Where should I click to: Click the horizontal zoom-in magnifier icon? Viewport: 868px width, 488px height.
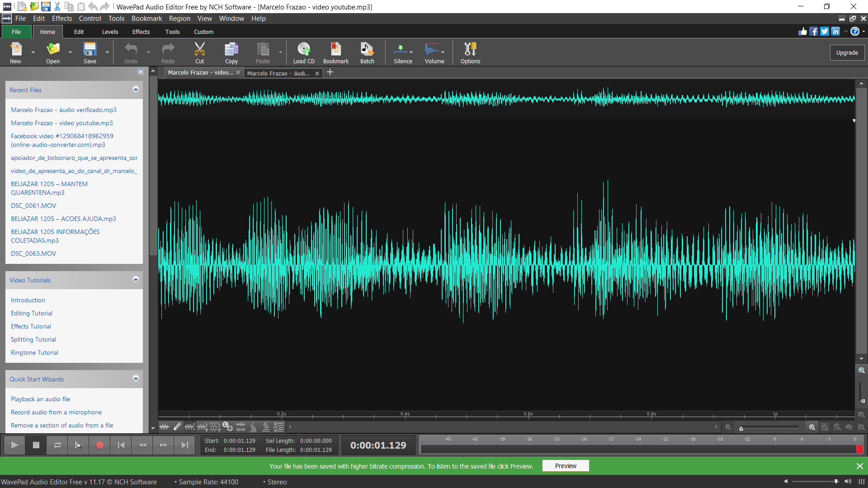click(812, 427)
